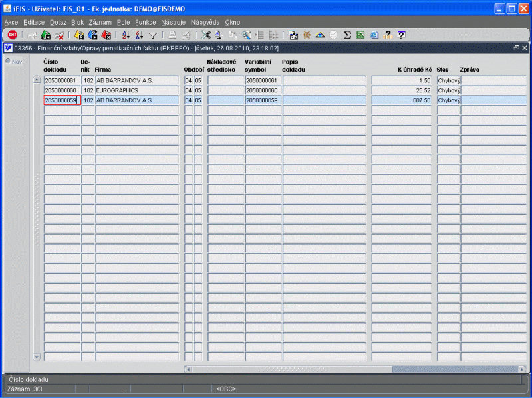Click the record scroll up arrow
532x398 pixels.
37,80
